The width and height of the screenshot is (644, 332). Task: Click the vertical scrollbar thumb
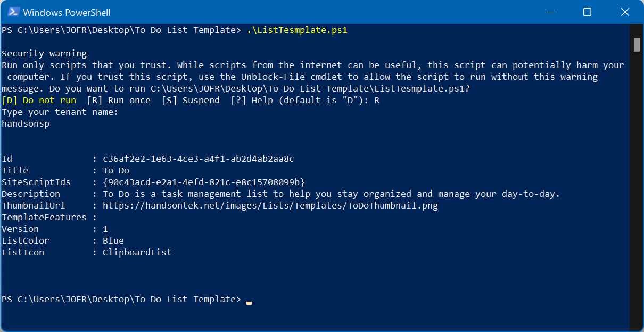pos(637,45)
